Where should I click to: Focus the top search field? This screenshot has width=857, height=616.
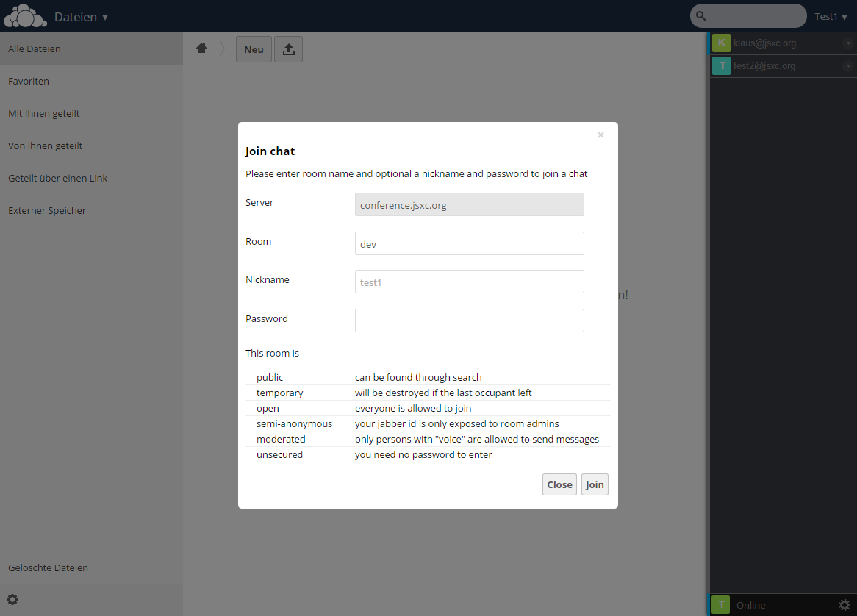pyautogui.click(x=748, y=16)
